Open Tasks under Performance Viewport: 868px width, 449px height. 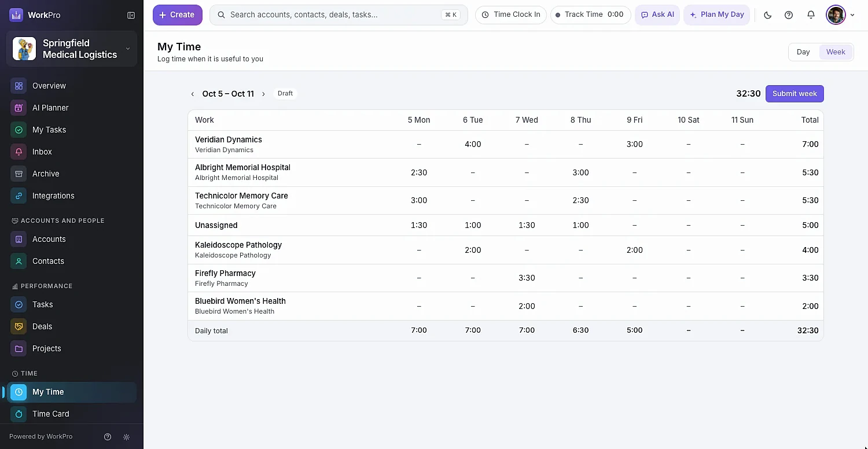pos(72,304)
